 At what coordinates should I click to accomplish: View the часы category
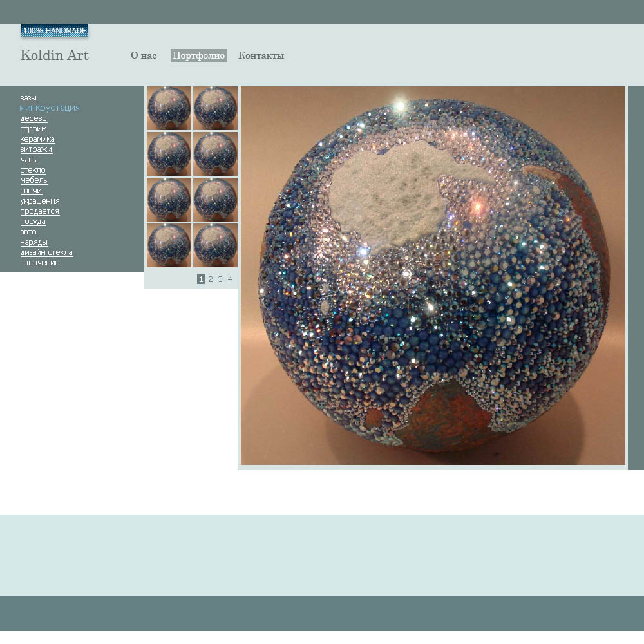(29, 160)
